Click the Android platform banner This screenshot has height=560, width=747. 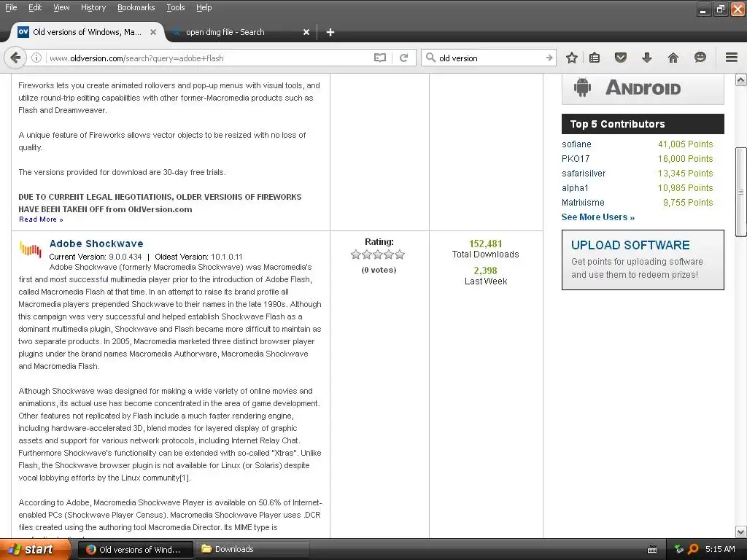(x=643, y=88)
